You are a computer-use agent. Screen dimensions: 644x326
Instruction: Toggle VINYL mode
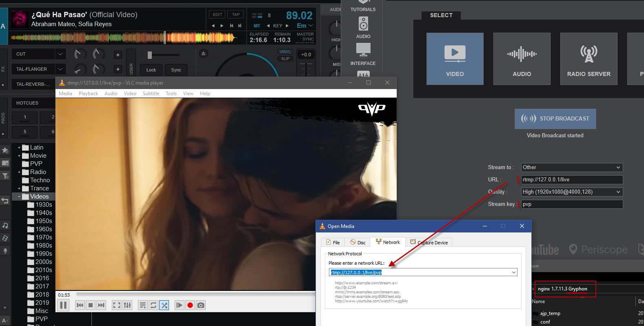coord(285,52)
